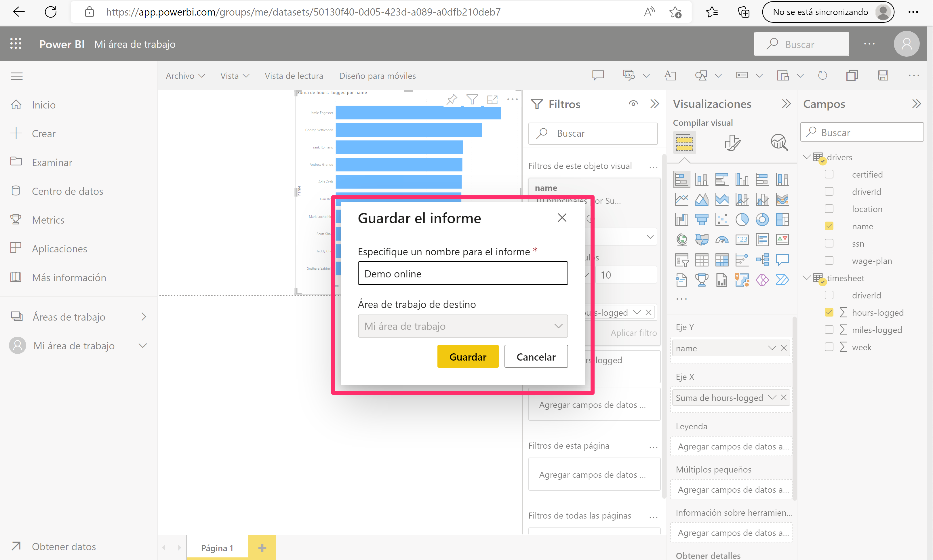Select the line chart visualization
This screenshot has height=560, width=933.
pos(681,199)
